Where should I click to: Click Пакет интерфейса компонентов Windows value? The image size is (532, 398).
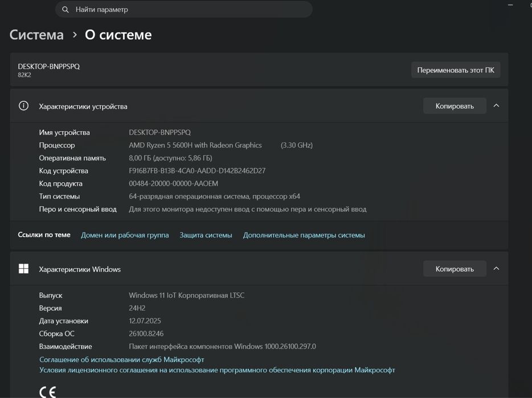point(222,346)
